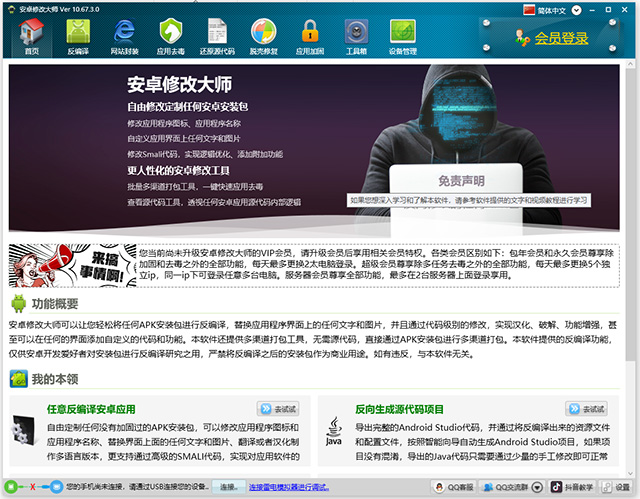Open the 设置 settings button

[616, 487]
